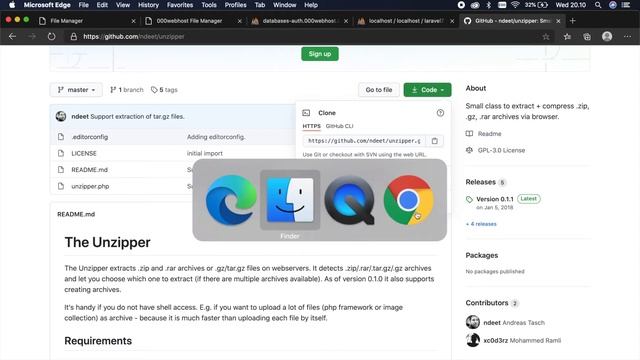Open macOS Control Center icon
640x360 pixels.
coord(626,5)
